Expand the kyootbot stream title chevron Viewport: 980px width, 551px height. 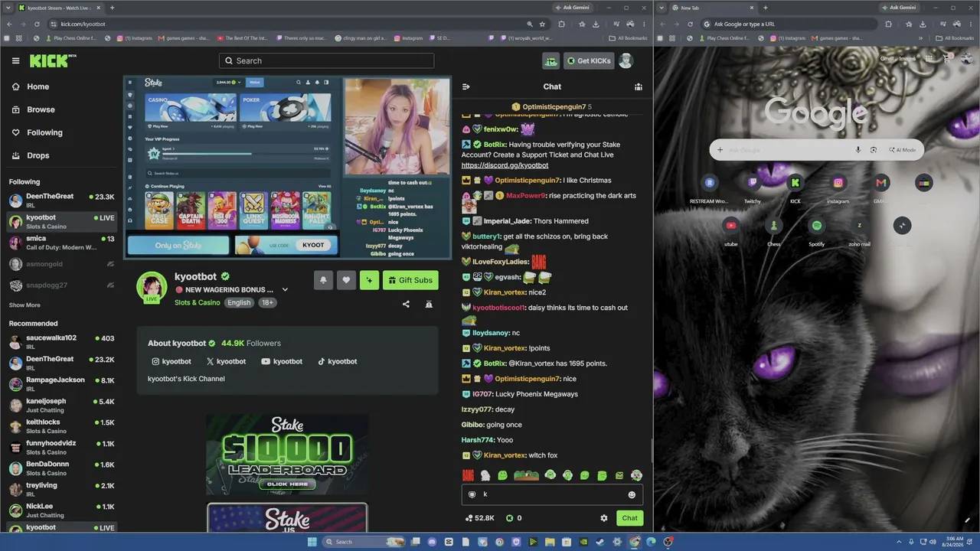285,290
